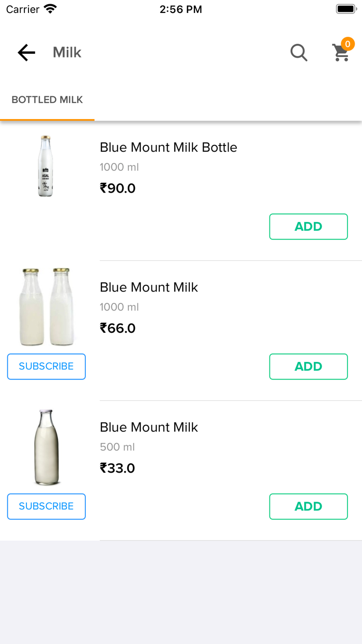Tap the back arrow icon
The height and width of the screenshot is (644, 362).
pos(26,52)
